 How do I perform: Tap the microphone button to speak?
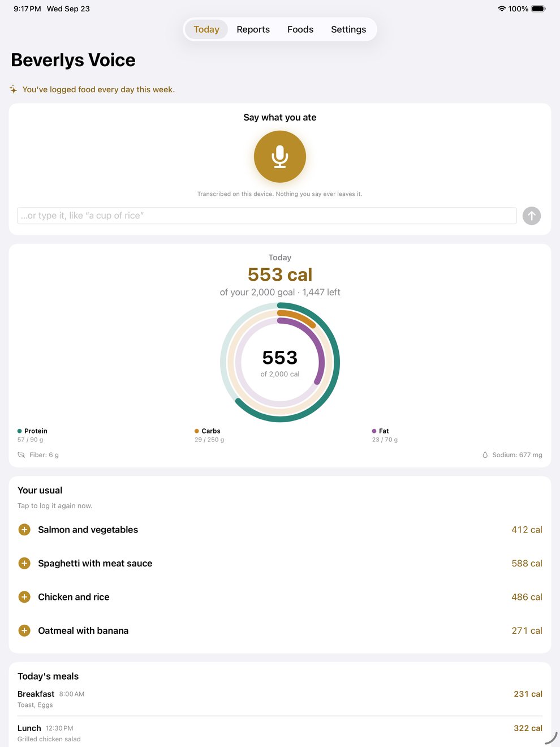point(280,157)
